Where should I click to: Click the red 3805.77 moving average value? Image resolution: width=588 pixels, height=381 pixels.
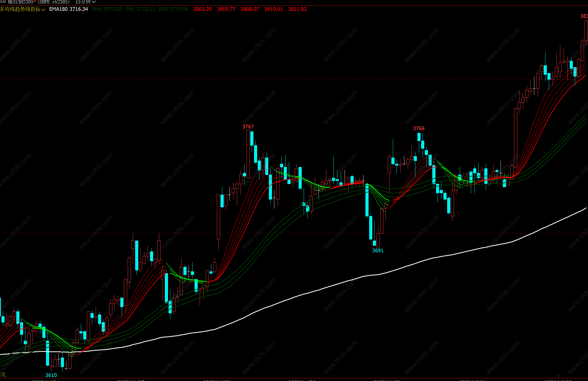(226, 9)
